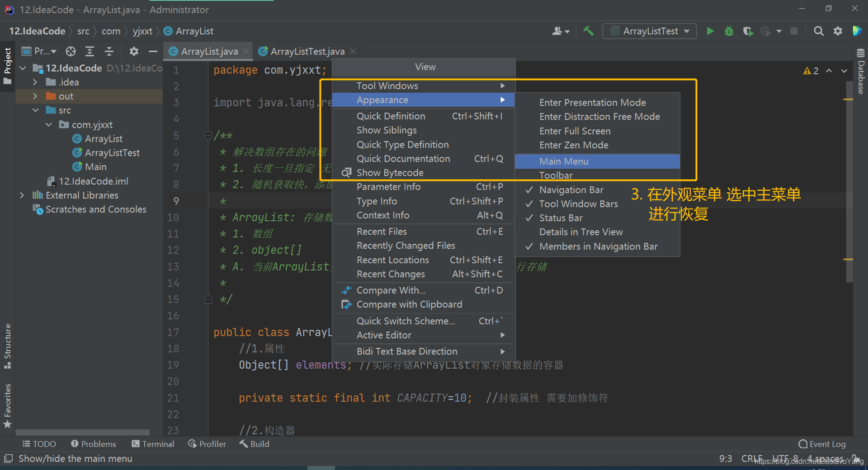This screenshot has height=470, width=868.
Task: Expand External Libraries node
Action: [22, 195]
